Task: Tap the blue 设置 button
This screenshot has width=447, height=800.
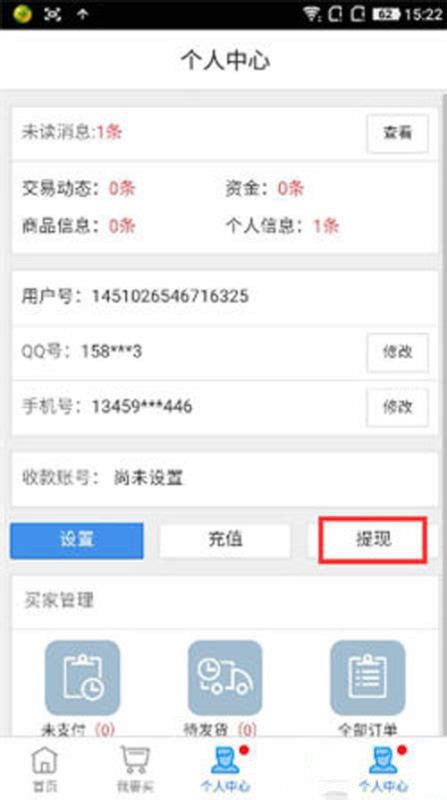Action: click(x=77, y=540)
